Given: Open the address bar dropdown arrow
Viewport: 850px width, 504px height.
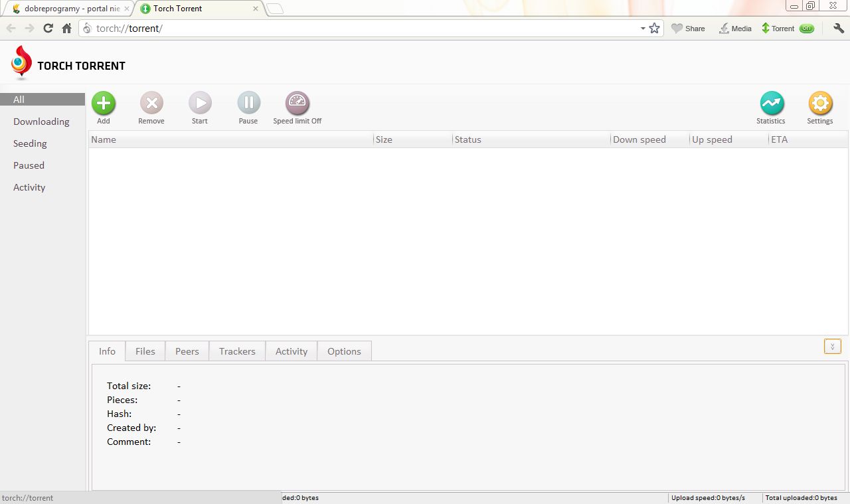Looking at the screenshot, I should (643, 29).
